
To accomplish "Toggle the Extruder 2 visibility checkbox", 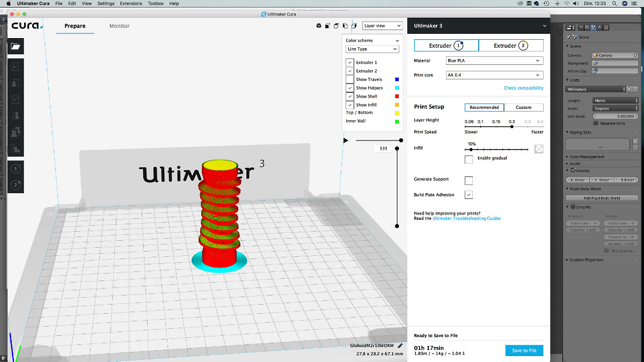I will click(350, 71).
